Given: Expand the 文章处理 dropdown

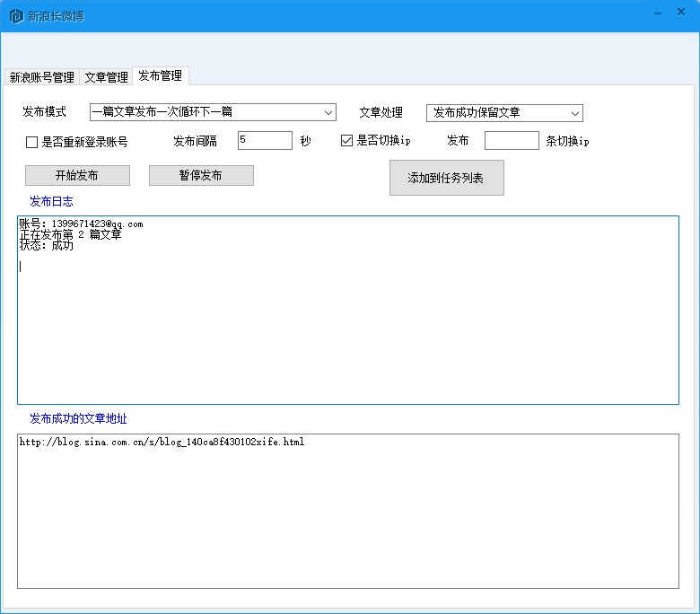Looking at the screenshot, I should click(x=504, y=113).
